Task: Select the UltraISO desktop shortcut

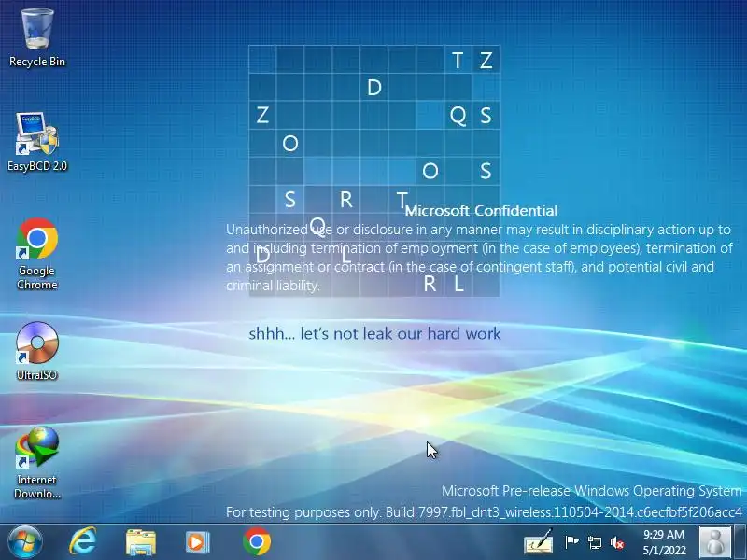Action: point(37,352)
